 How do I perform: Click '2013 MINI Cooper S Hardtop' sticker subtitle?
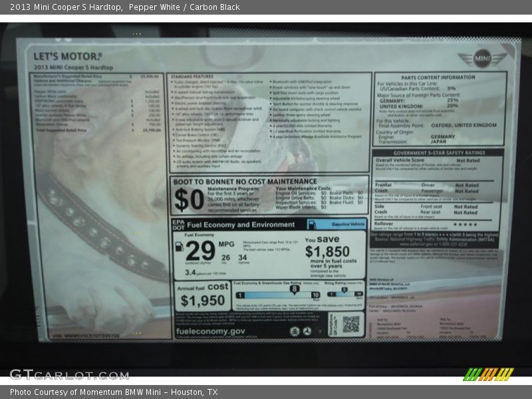[73, 68]
